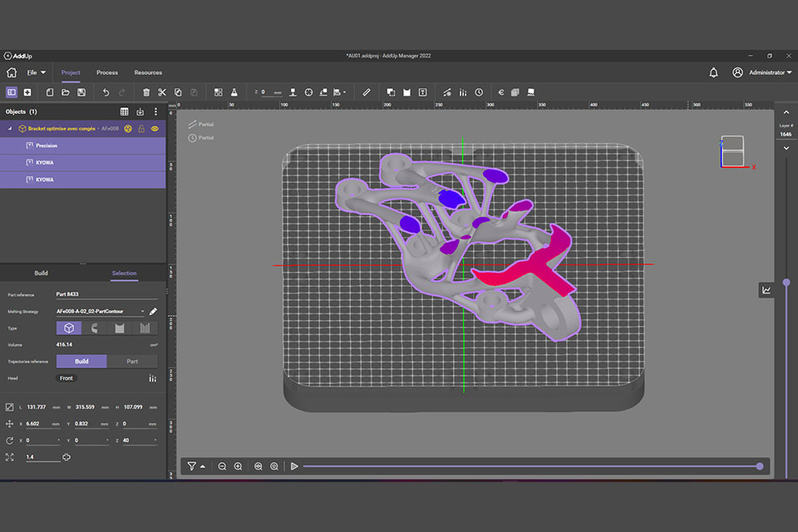Open the Melting Strategy dropdown
This screenshot has width=798, height=532.
click(x=142, y=311)
